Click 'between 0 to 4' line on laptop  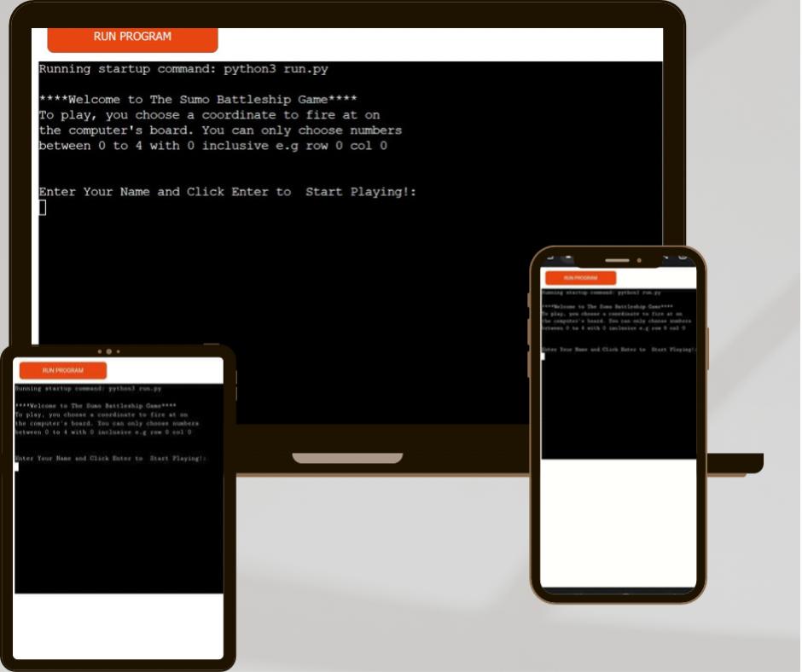(212, 146)
